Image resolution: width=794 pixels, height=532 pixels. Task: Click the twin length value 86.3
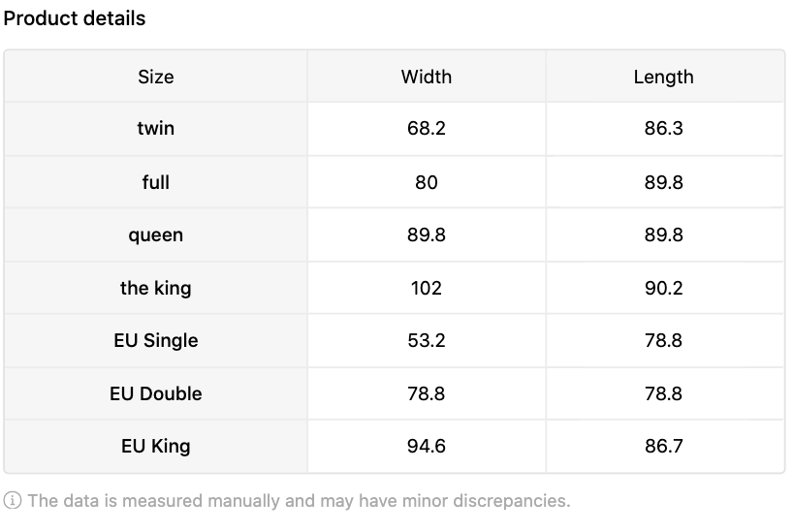[664, 129]
